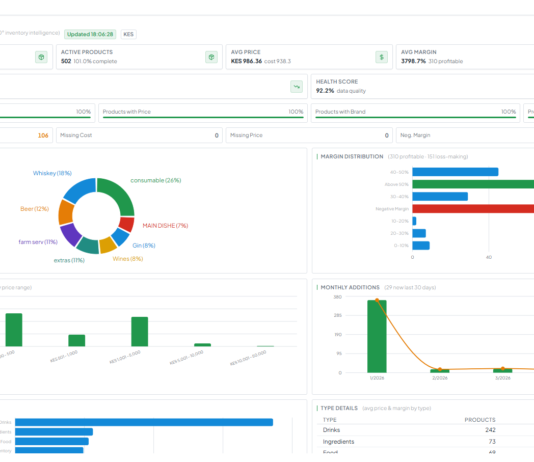Click the 242 products count
534x462 pixels.
click(x=490, y=430)
